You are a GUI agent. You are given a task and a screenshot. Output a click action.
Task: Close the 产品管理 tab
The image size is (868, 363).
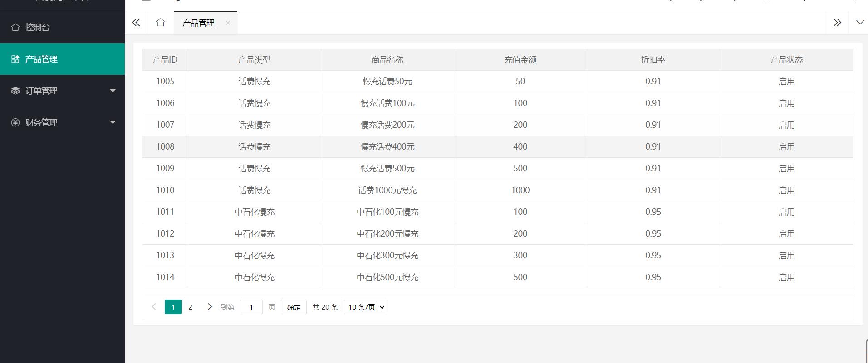point(228,23)
